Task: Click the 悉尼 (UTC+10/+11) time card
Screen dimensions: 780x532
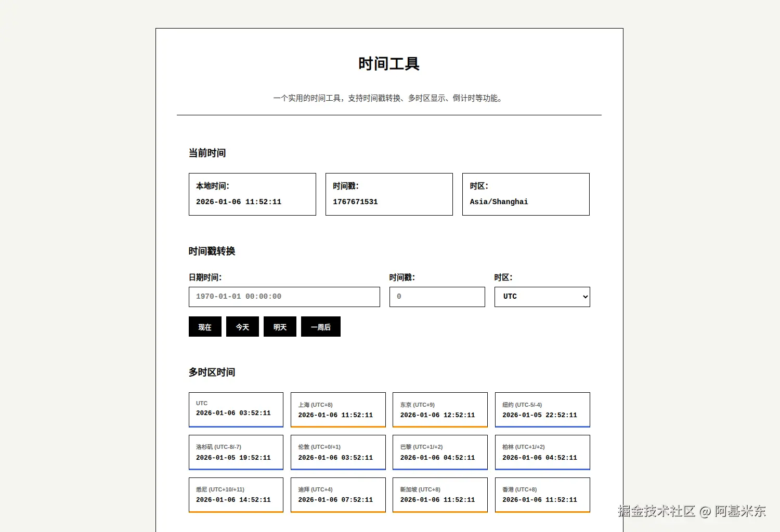Action: click(236, 495)
